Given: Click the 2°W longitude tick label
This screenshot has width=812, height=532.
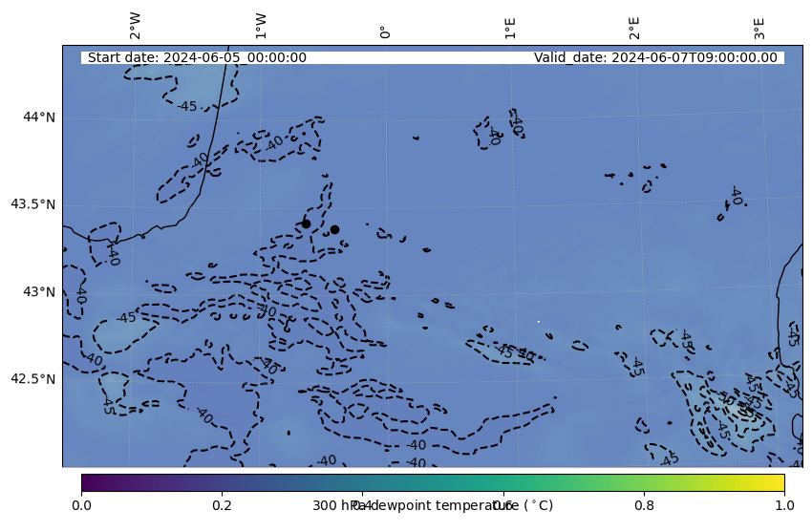Looking at the screenshot, I should [135, 26].
